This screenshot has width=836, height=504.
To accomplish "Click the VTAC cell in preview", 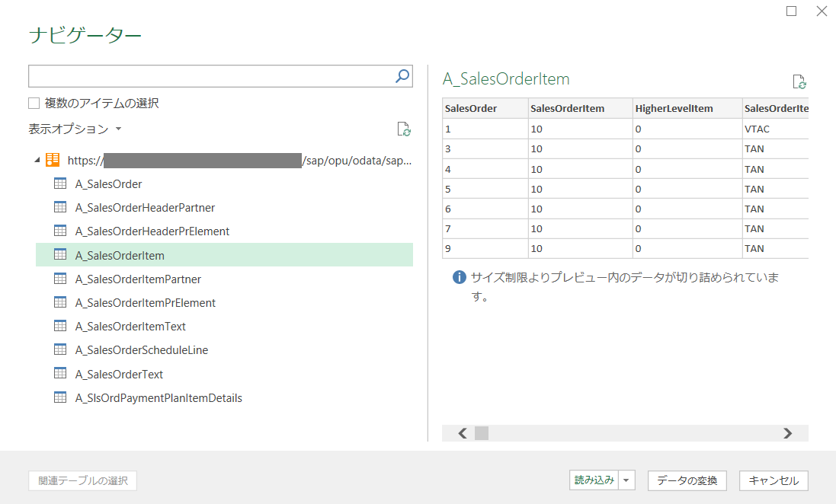I will [x=775, y=129].
